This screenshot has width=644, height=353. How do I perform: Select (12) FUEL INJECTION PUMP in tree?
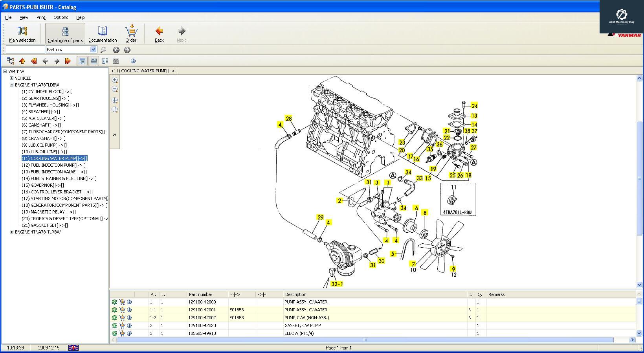(53, 165)
